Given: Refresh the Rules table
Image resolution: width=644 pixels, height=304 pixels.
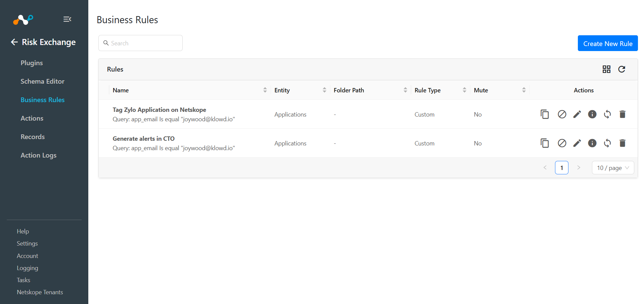Looking at the screenshot, I should 622,69.
